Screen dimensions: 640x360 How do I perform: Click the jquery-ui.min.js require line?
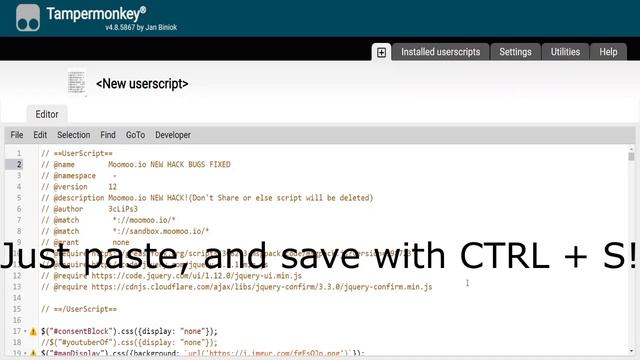(171, 276)
